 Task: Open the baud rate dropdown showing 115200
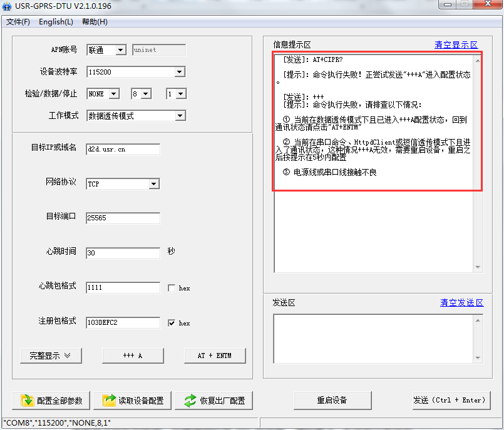point(179,71)
